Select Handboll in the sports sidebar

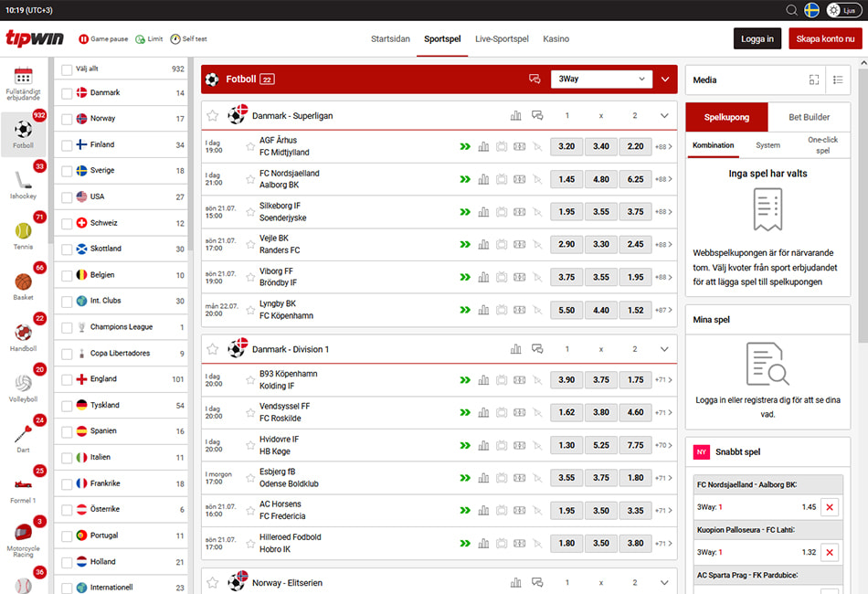point(23,337)
